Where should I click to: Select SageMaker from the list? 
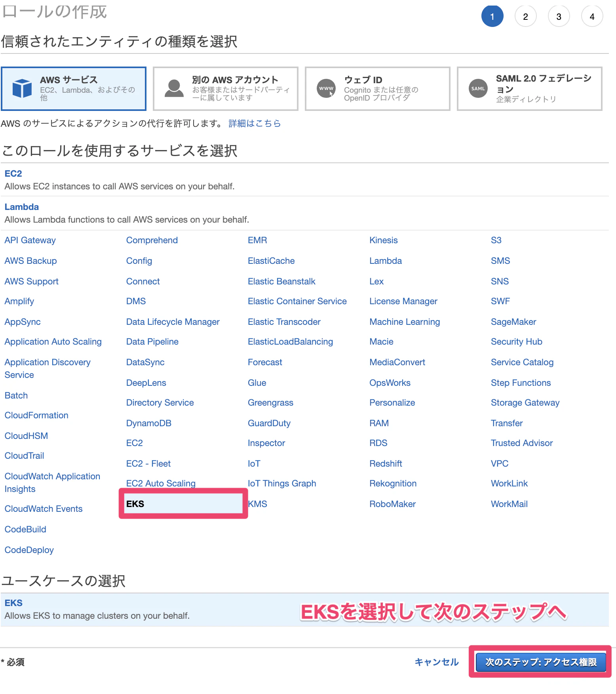(x=513, y=322)
